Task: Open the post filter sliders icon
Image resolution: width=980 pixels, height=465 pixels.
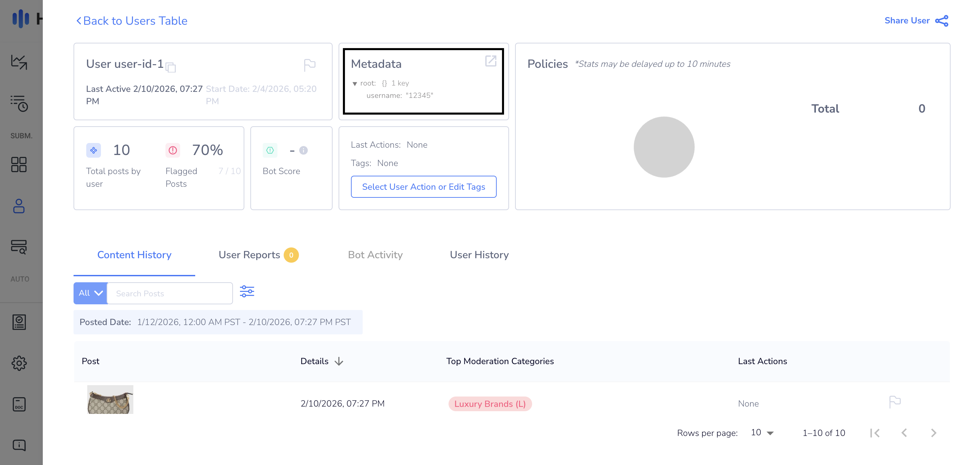Action: coord(247,292)
